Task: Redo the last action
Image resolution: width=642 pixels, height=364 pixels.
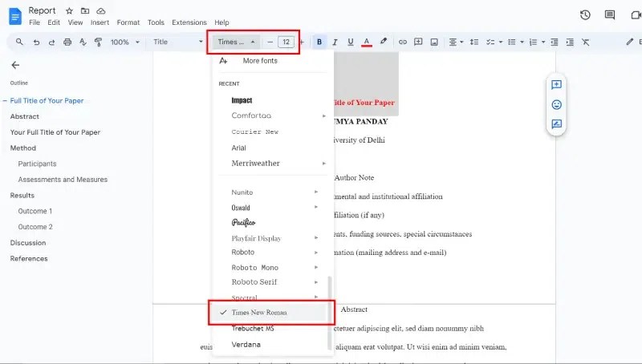Action: click(x=51, y=42)
